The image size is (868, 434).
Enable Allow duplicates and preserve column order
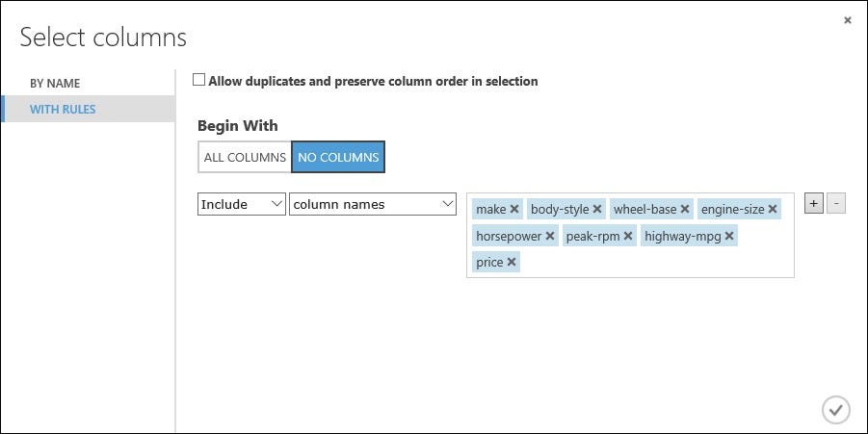[x=198, y=80]
